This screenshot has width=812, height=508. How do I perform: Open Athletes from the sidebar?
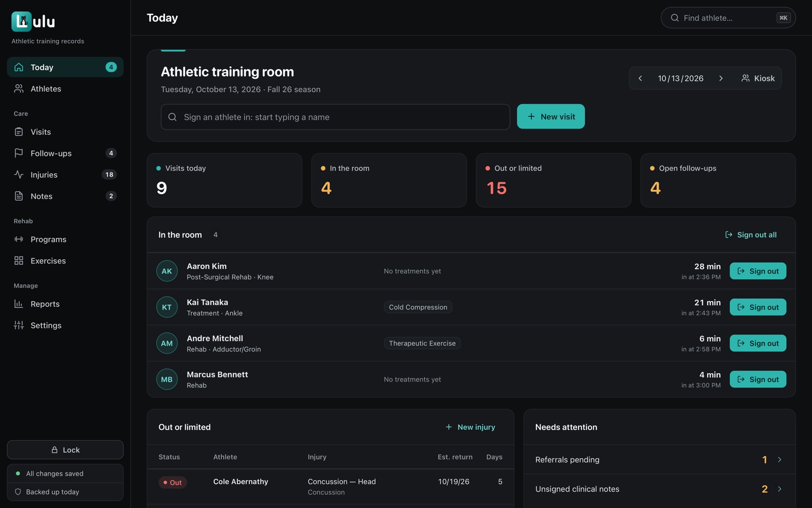point(65,88)
